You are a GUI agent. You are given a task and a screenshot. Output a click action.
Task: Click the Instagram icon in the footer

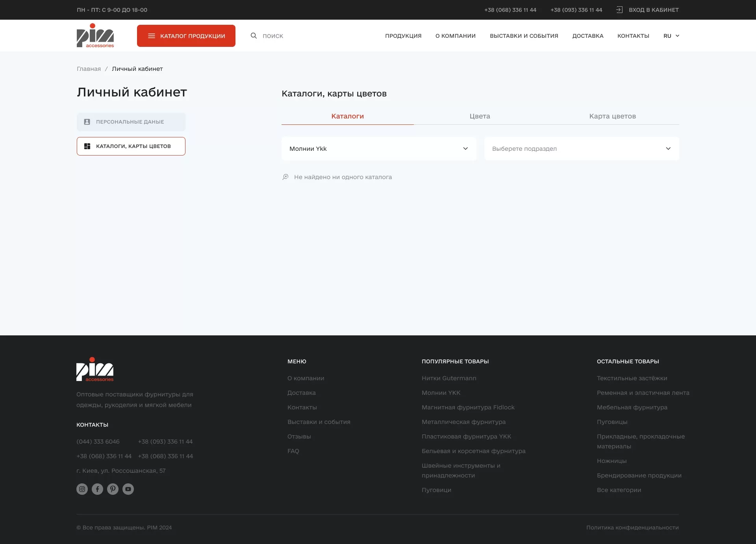click(x=82, y=489)
